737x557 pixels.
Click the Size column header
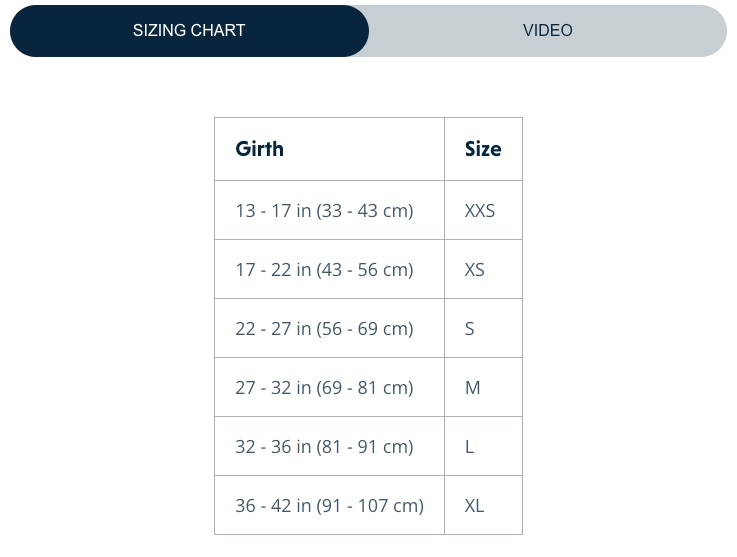(x=483, y=149)
